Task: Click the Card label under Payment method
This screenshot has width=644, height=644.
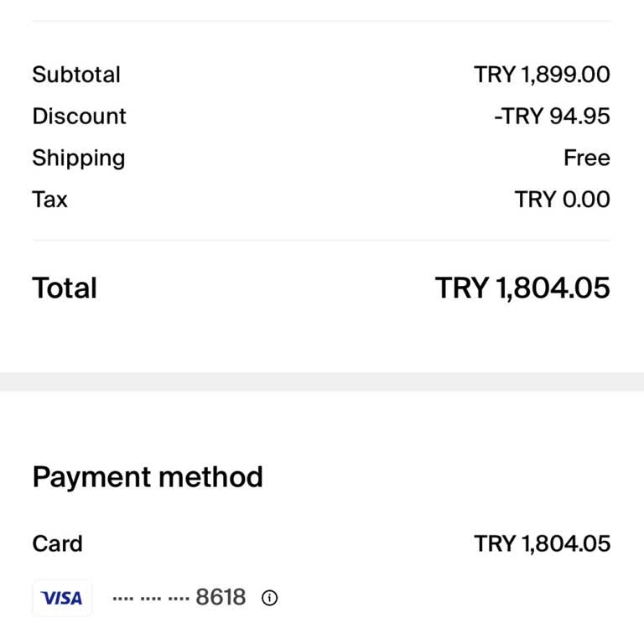Action: (57, 543)
